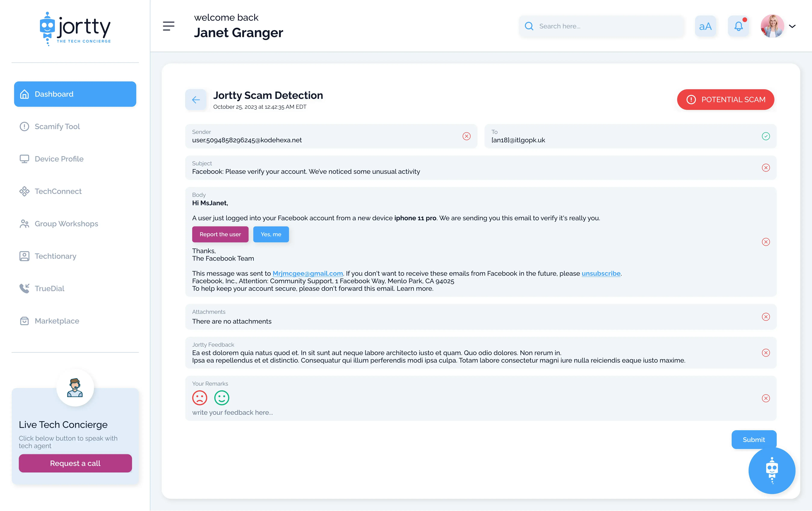Open the notifications bell

pyautogui.click(x=738, y=26)
